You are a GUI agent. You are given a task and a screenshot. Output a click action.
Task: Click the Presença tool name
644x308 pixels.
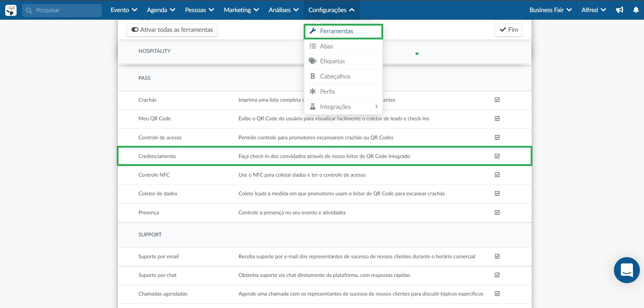point(149,213)
